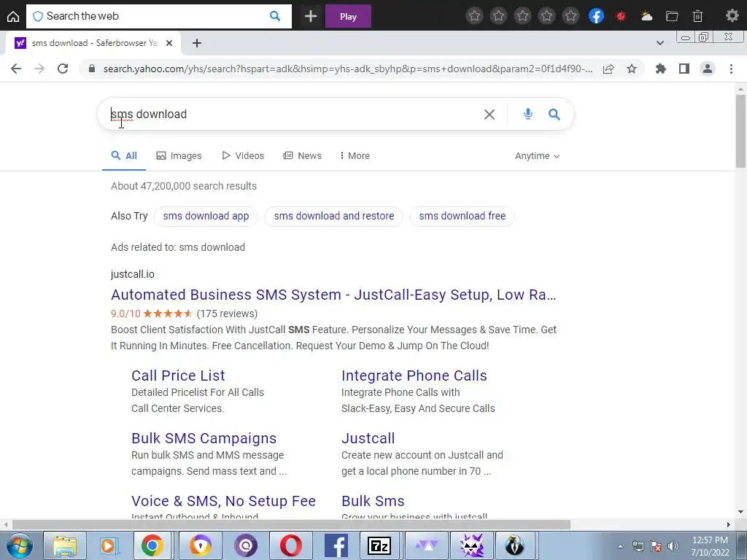Toggle the side panel icon

684,69
